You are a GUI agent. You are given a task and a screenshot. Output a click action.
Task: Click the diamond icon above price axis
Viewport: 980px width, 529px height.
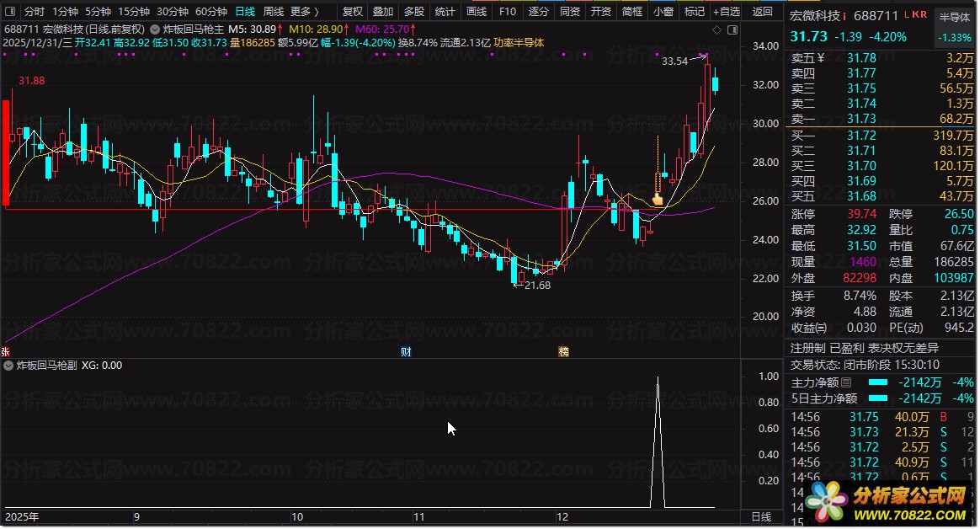[x=716, y=29]
